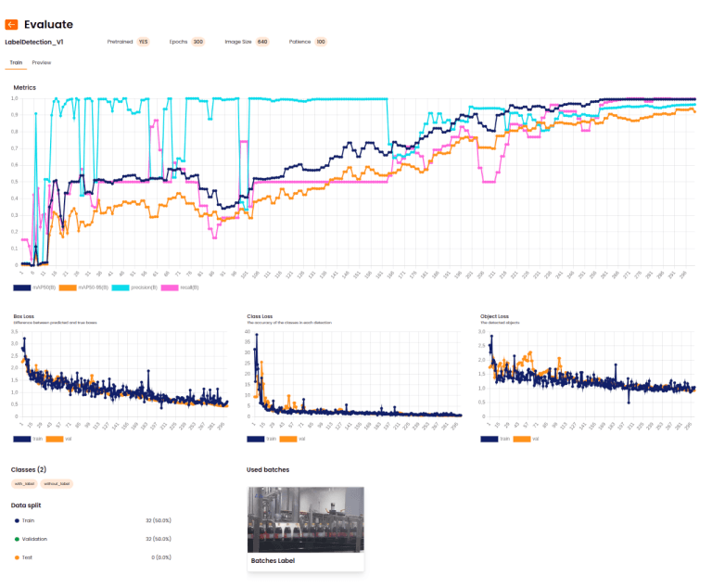Image resolution: width=712 pixels, height=588 pixels.
Task: Click the Validation row in Data split
Action: pyautogui.click(x=93, y=539)
